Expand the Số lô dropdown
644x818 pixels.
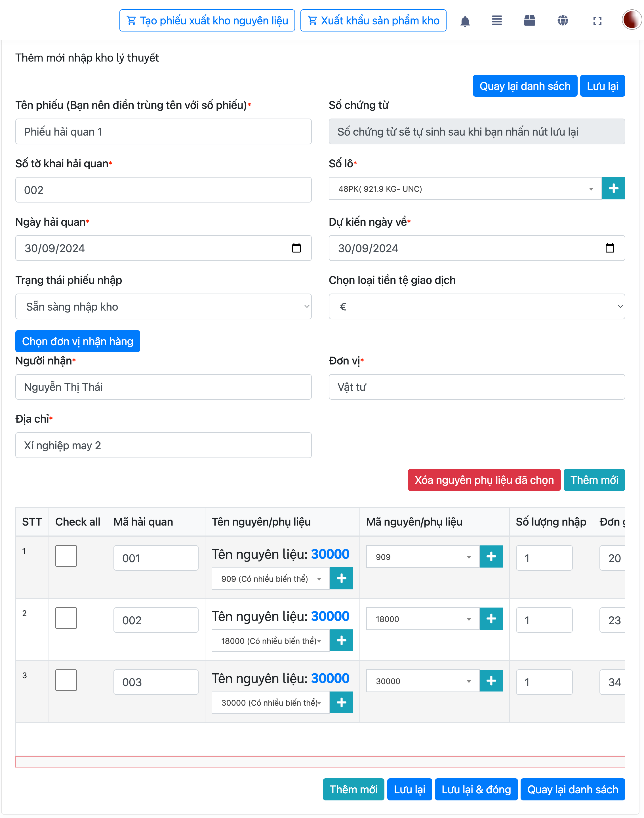tap(465, 189)
